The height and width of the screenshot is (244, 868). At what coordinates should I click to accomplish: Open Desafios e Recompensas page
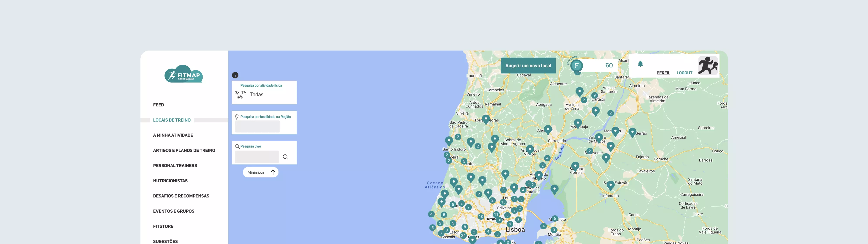tap(181, 196)
